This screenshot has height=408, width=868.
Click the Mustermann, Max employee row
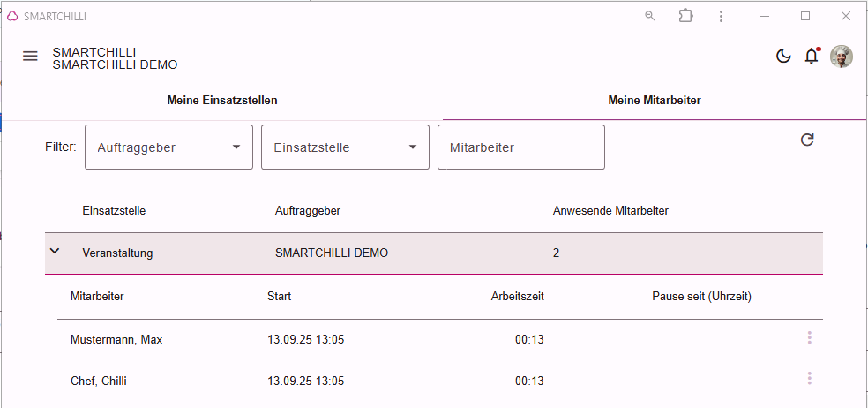(x=440, y=339)
